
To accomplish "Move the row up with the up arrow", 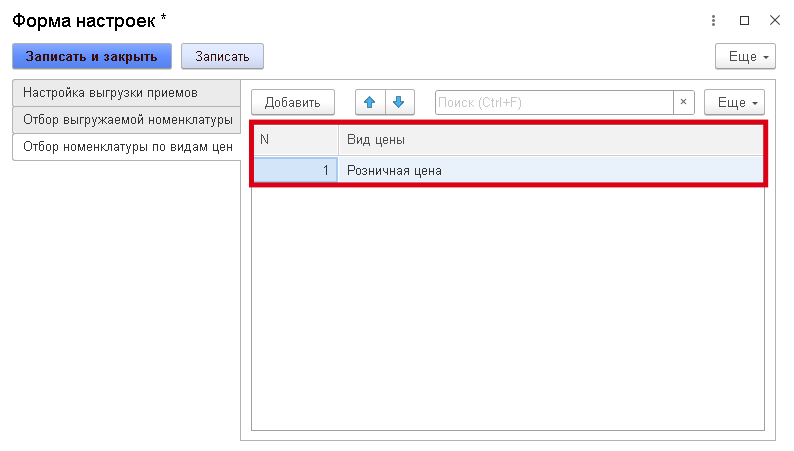I will click(x=370, y=102).
